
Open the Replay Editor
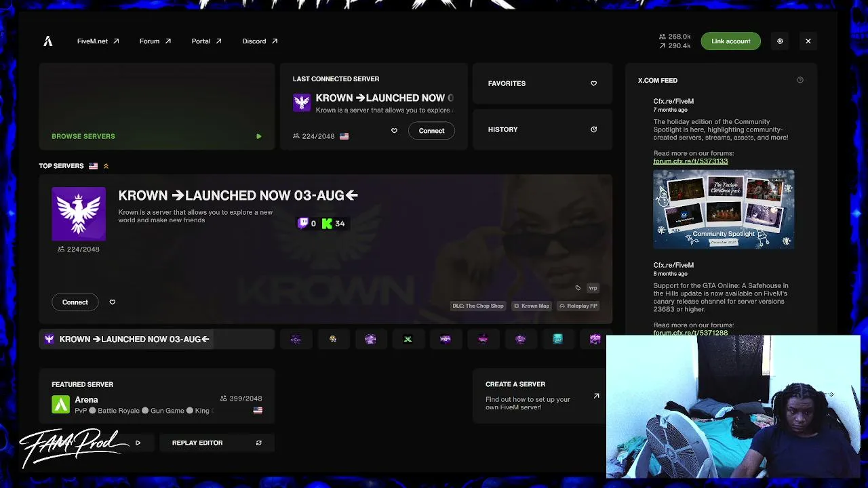point(217,443)
